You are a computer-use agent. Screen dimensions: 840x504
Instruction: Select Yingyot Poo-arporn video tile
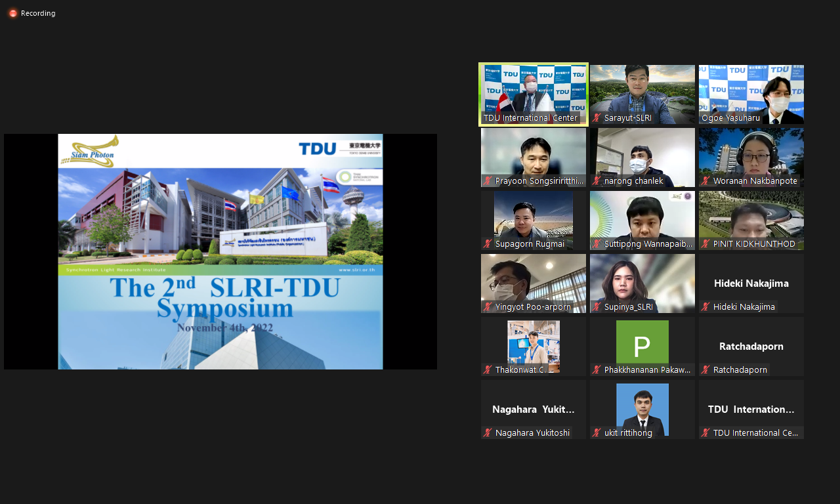(x=534, y=283)
